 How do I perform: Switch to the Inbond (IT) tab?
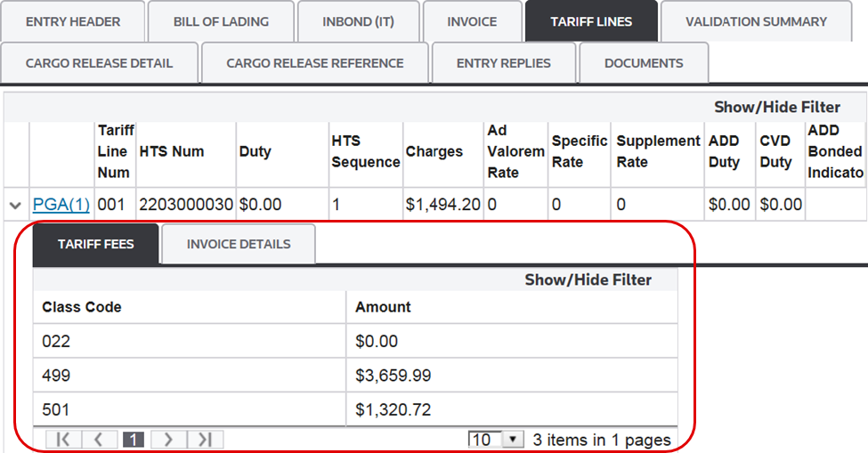[x=358, y=21]
